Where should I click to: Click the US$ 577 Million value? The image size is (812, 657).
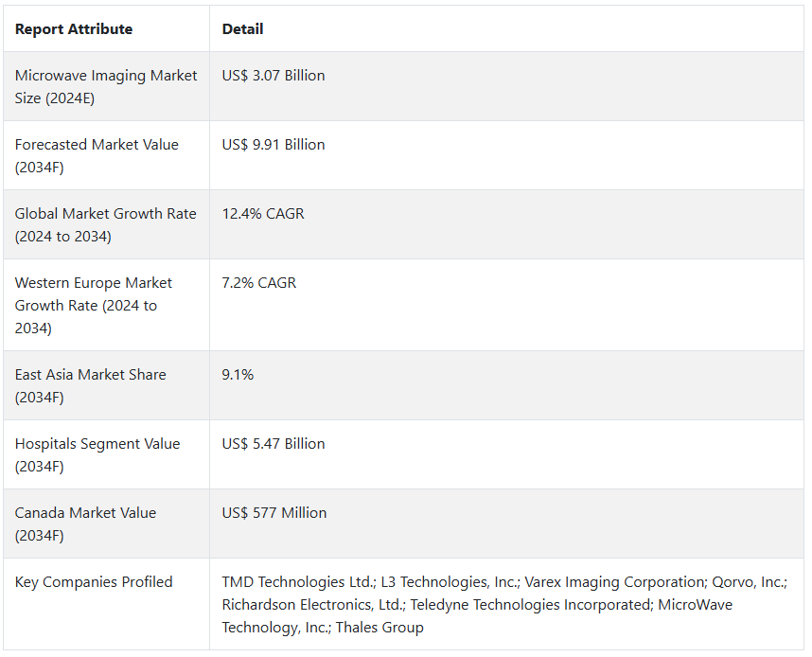tap(274, 513)
